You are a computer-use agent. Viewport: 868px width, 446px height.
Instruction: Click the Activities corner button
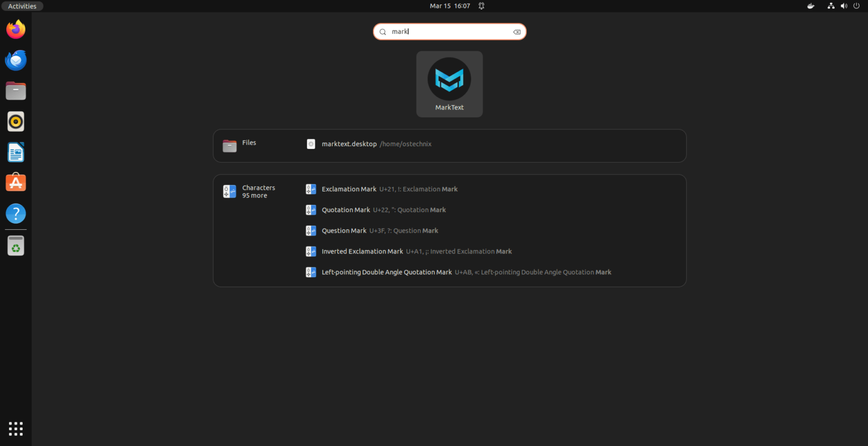[22, 6]
